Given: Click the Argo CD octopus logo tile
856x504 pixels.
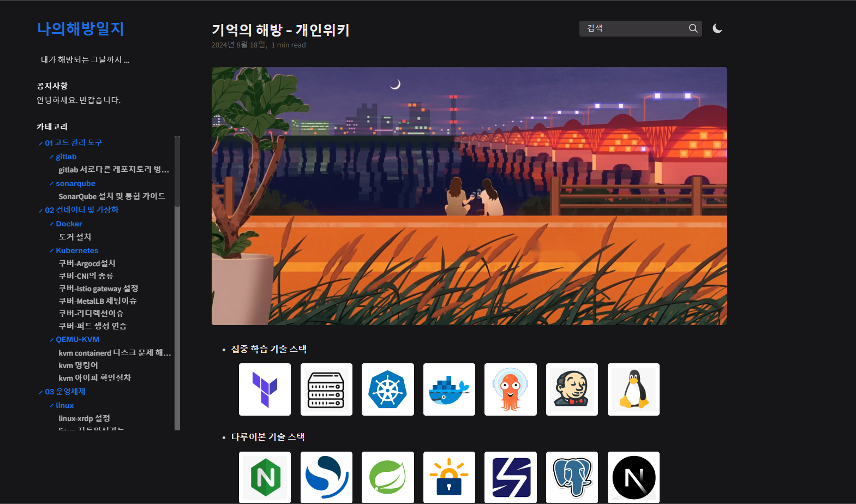Looking at the screenshot, I should (511, 389).
